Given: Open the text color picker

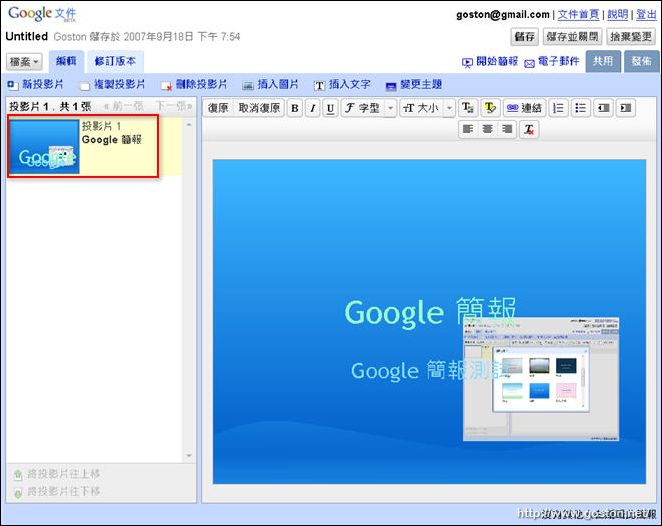Looking at the screenshot, I should click(x=468, y=108).
